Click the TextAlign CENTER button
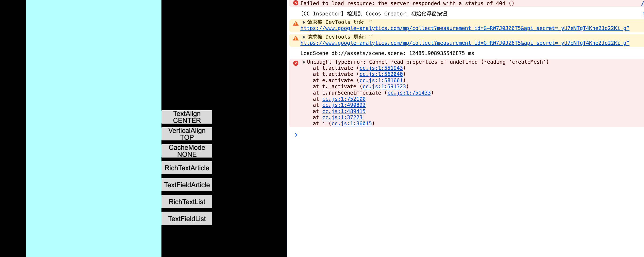The height and width of the screenshot is (257, 644). tap(187, 117)
